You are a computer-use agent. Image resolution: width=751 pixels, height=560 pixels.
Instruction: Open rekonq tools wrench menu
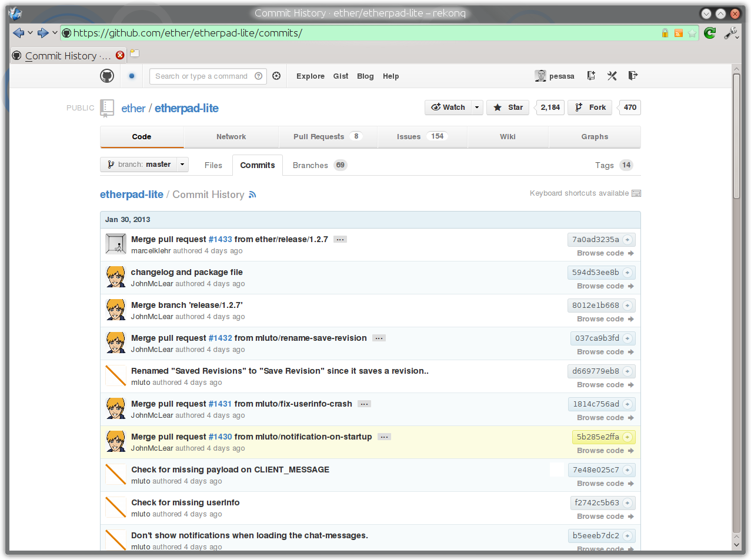[731, 33]
